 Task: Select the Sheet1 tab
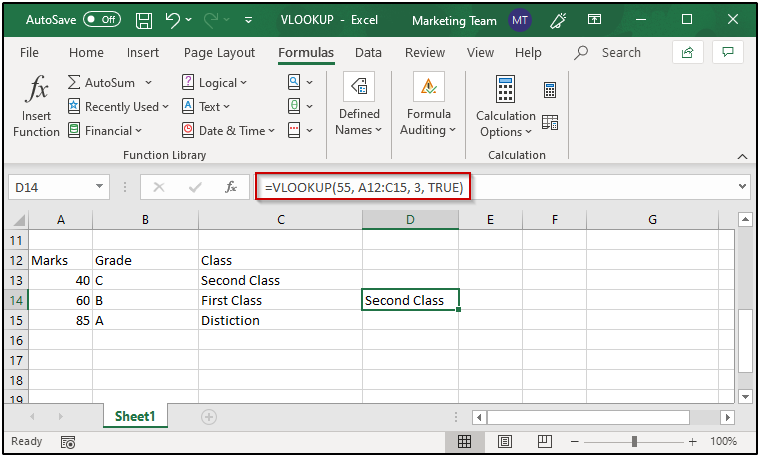click(x=135, y=416)
